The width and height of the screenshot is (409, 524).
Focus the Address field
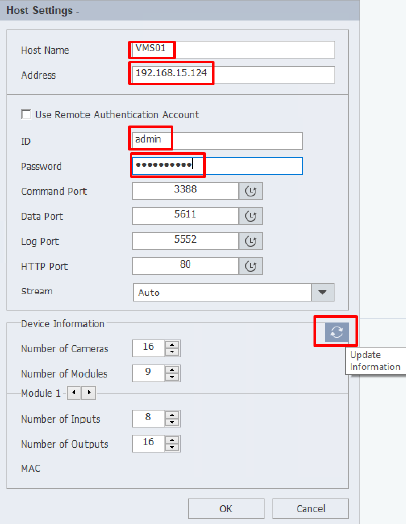233,75
